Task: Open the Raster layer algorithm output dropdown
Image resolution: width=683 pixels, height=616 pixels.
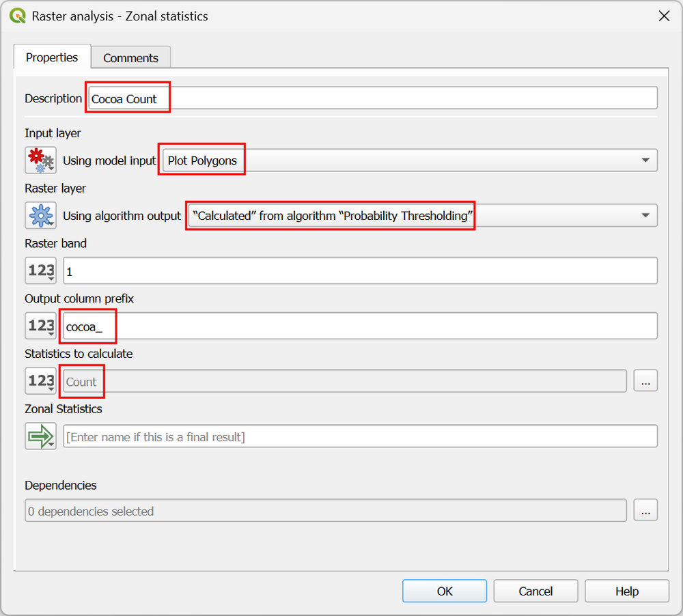Action: pos(422,216)
